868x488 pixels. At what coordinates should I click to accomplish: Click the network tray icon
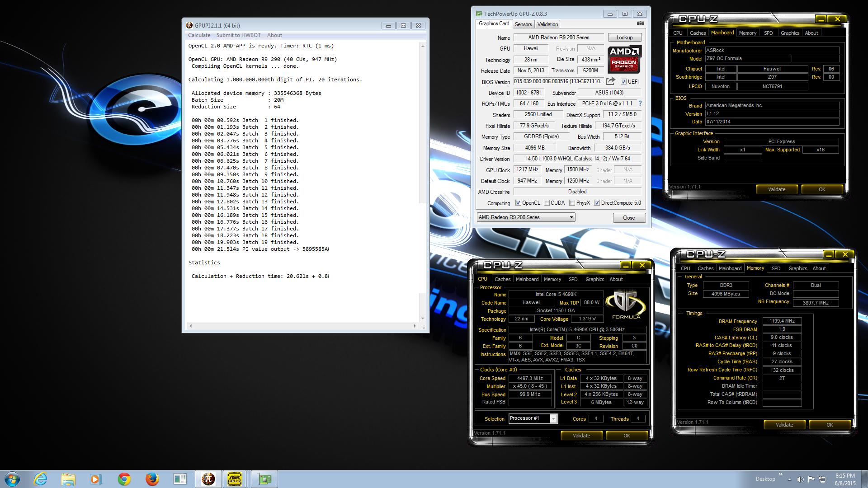(x=822, y=479)
